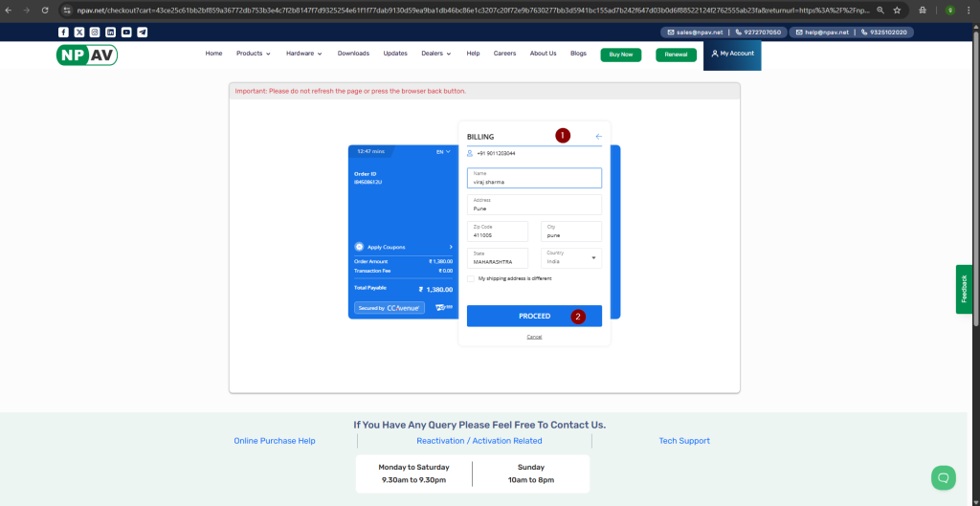Open the Country dropdown
Image resolution: width=980 pixels, height=506 pixels.
571,257
